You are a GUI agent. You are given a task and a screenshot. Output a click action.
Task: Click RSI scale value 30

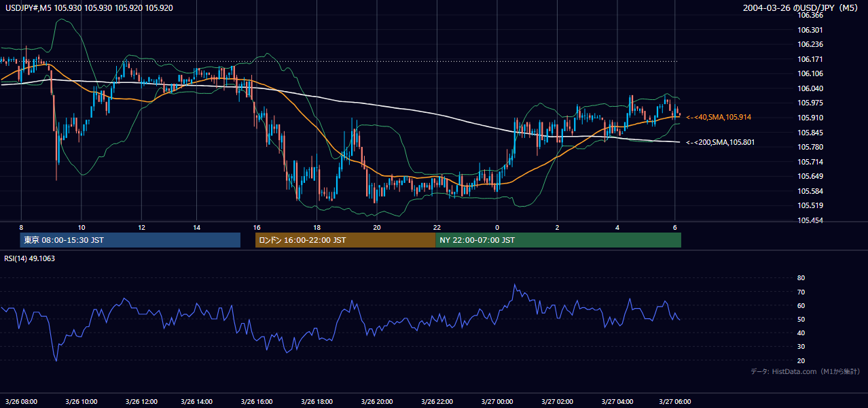click(x=801, y=346)
